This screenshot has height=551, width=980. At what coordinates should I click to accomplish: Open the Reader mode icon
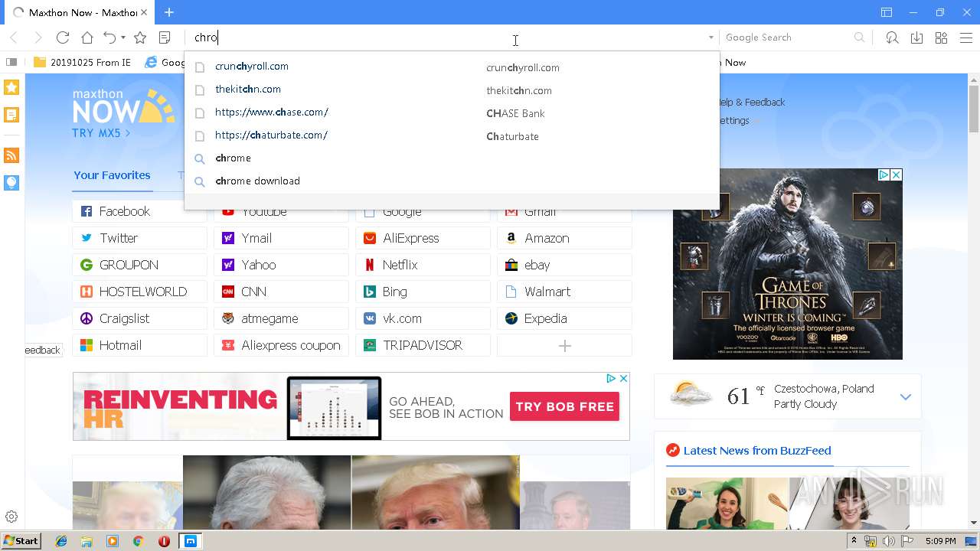tap(165, 37)
